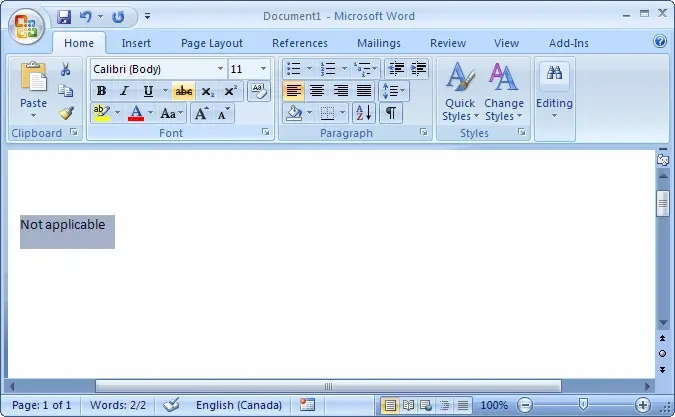Click the Grow Font icon

pyautogui.click(x=202, y=113)
